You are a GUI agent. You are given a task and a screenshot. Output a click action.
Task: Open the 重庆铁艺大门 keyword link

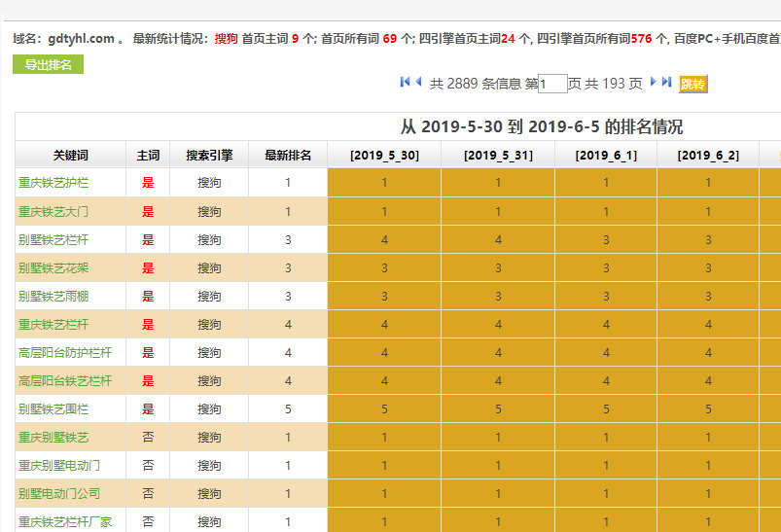[x=53, y=211]
